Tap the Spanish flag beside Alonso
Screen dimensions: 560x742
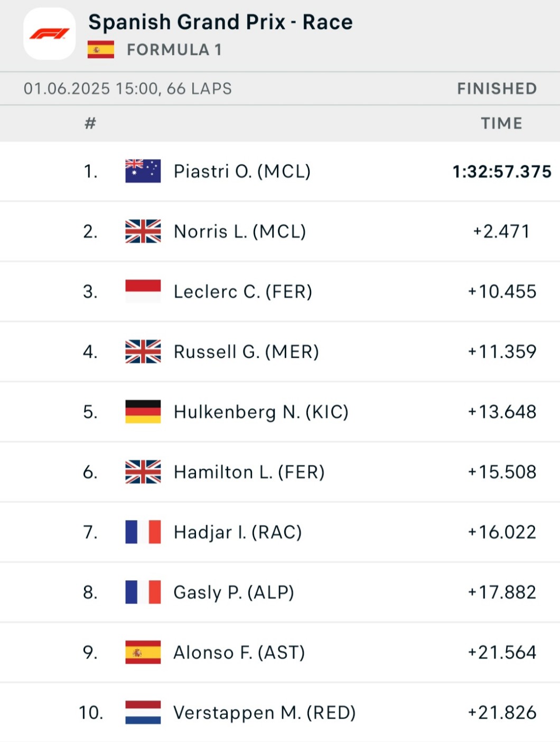tap(143, 652)
